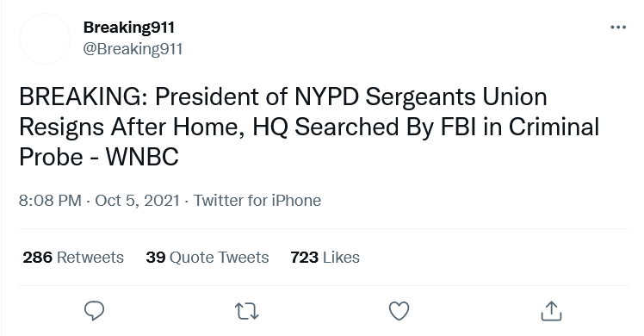The image size is (644, 336).
Task: View the list of 286 Retweets
Action: 73,258
